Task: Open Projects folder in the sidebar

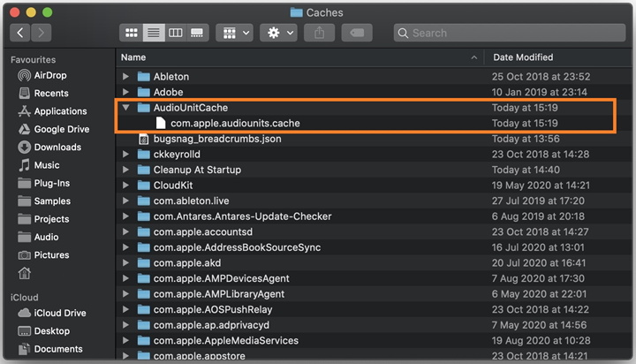Action: point(43,219)
